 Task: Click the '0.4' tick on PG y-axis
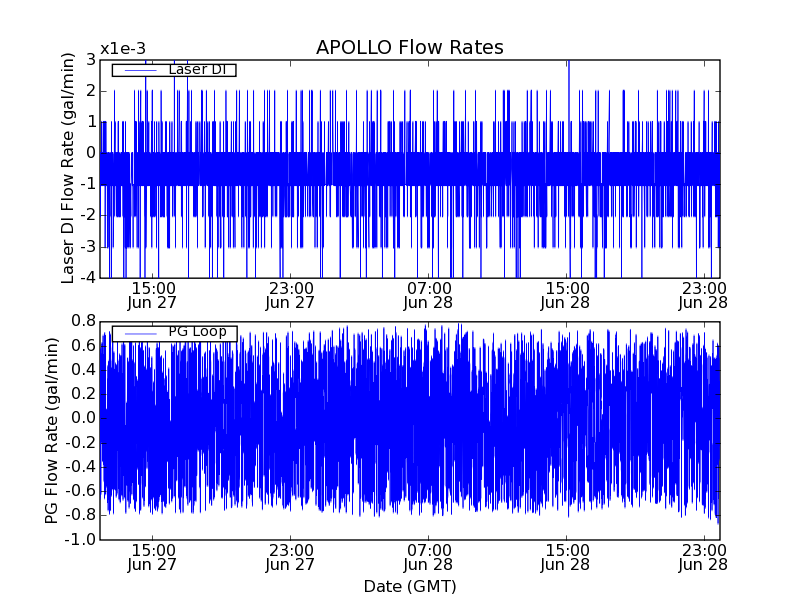(84, 370)
